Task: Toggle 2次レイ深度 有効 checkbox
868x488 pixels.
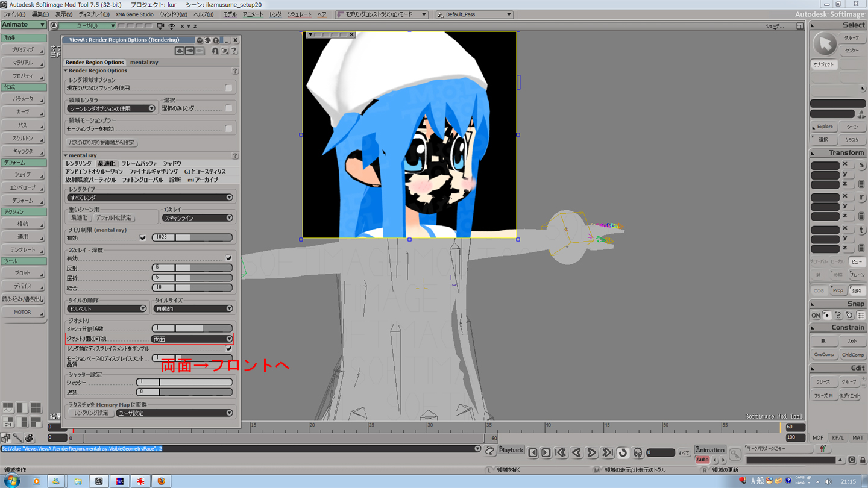Action: coord(228,258)
